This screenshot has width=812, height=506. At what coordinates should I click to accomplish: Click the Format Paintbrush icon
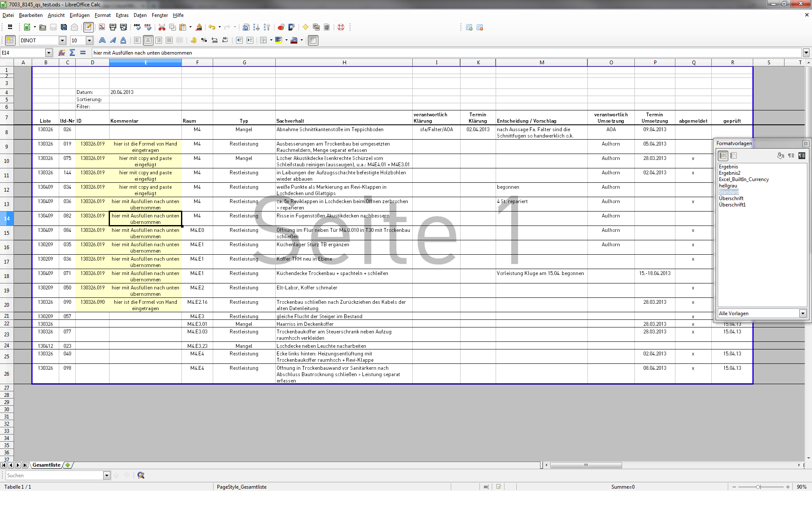199,27
